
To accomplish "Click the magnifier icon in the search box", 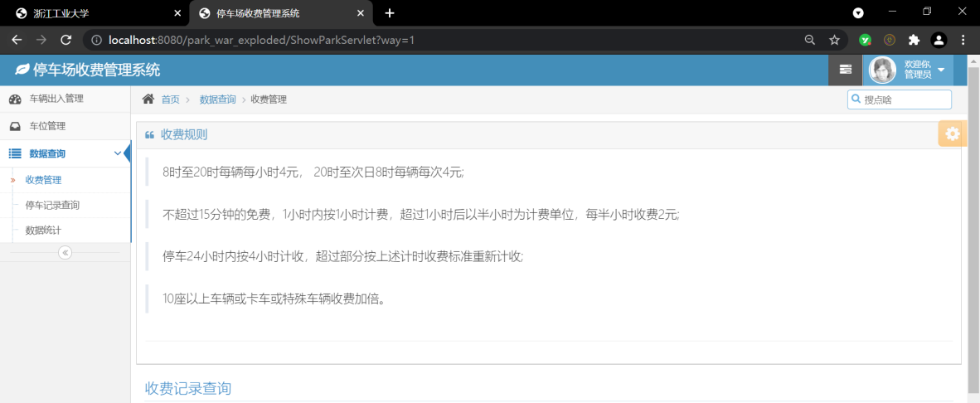I will [856, 100].
